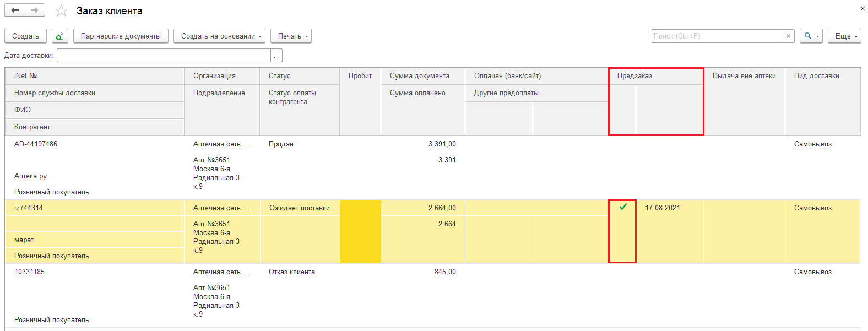
Task: Toggle the Предзаказ checkmark for order iz744314
Action: (x=623, y=208)
